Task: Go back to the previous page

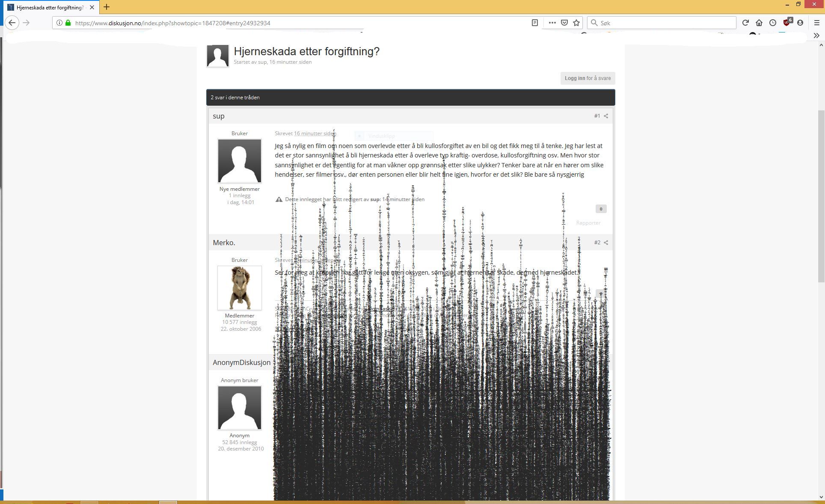Action: [12, 23]
